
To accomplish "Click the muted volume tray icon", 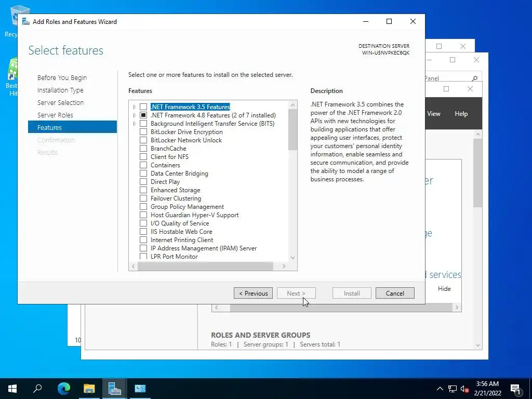I will pos(464,389).
